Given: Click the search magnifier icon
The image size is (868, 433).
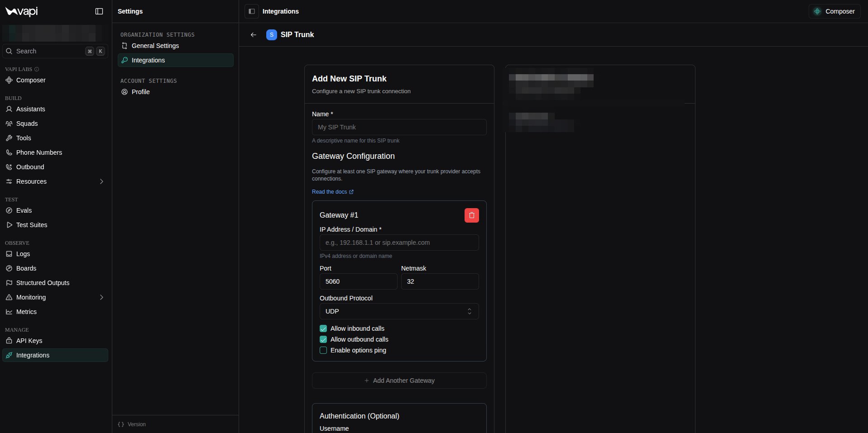Looking at the screenshot, I should [x=9, y=51].
